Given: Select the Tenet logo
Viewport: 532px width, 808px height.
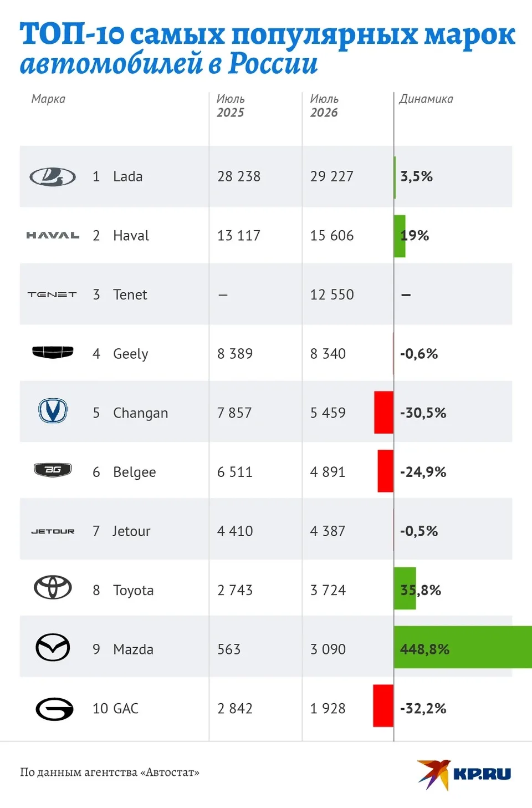Looking at the screenshot, I should tap(52, 294).
